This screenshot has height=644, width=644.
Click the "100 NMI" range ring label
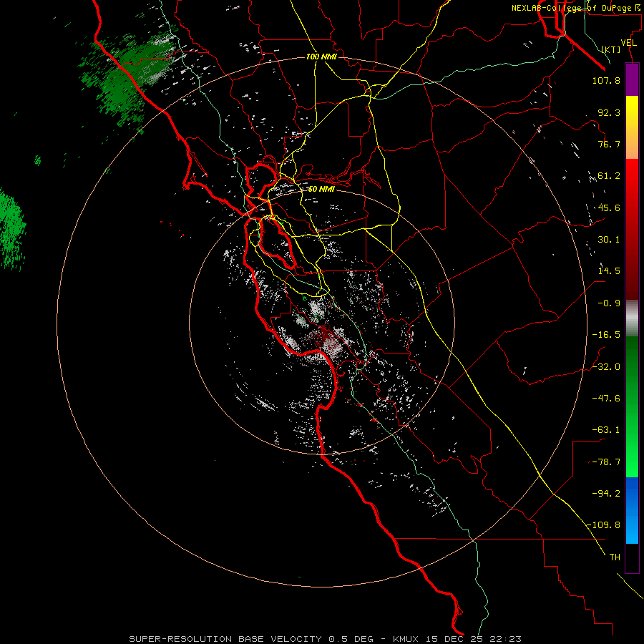(x=321, y=57)
